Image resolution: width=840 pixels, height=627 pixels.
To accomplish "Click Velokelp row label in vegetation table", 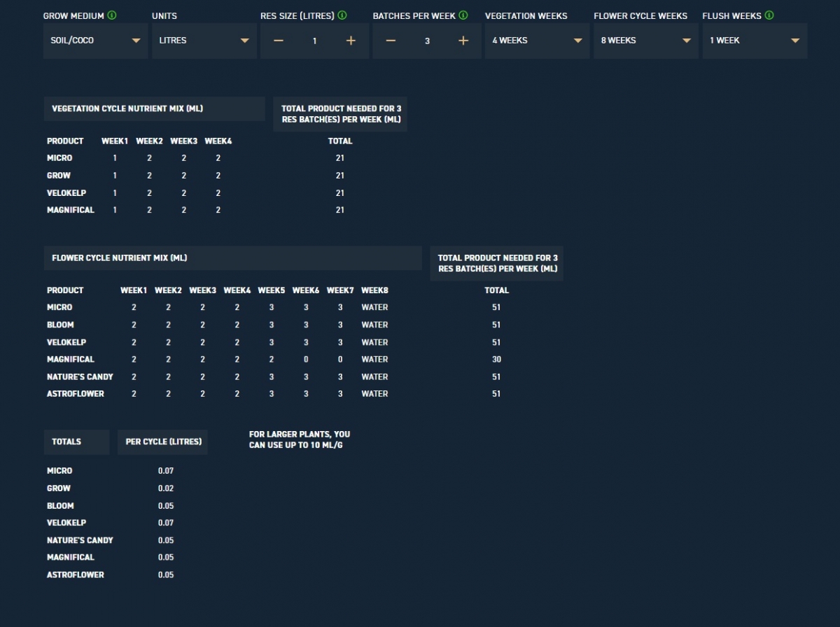I will pos(66,192).
